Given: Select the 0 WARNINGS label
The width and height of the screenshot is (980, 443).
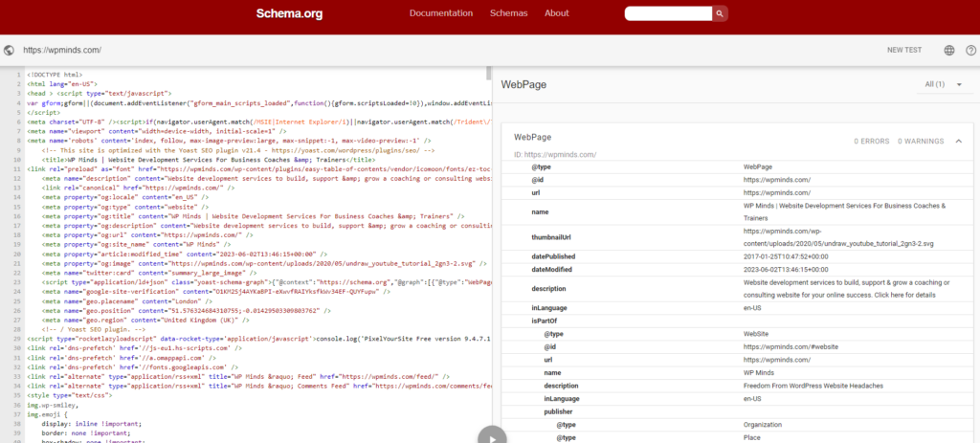Looking at the screenshot, I should point(921,142).
